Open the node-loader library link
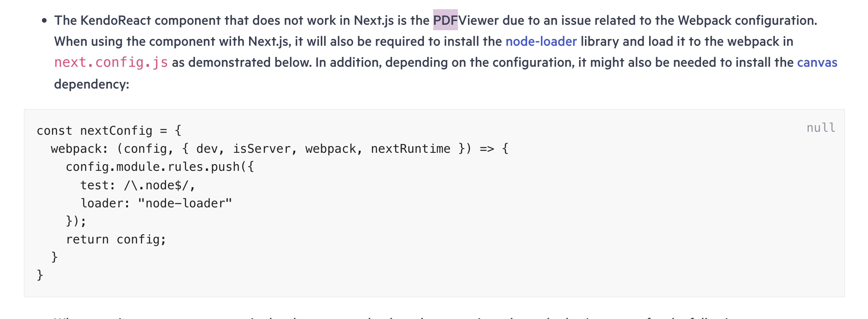Image resolution: width=868 pixels, height=319 pixels. click(x=541, y=42)
